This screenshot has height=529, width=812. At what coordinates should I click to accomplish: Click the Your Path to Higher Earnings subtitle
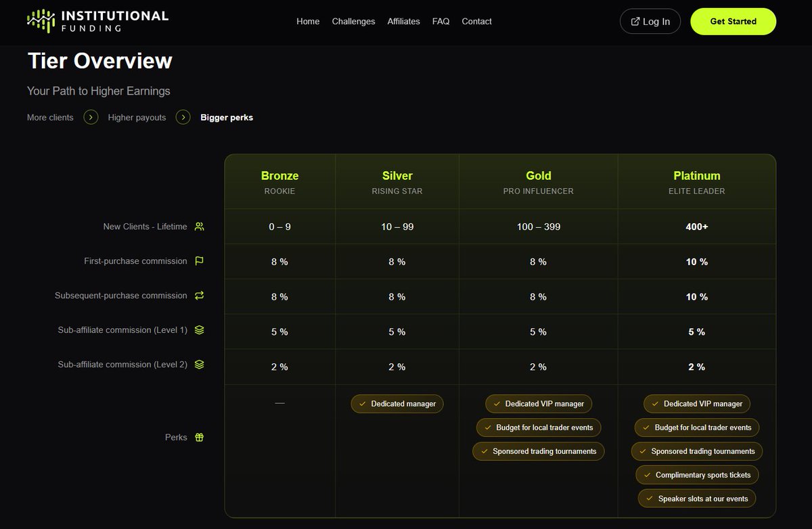[x=99, y=91]
